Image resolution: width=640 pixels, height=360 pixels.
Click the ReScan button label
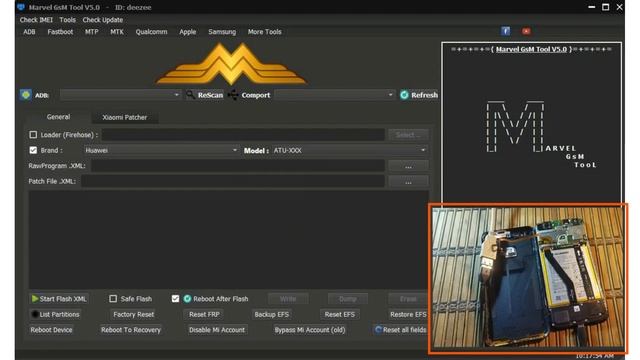point(210,95)
